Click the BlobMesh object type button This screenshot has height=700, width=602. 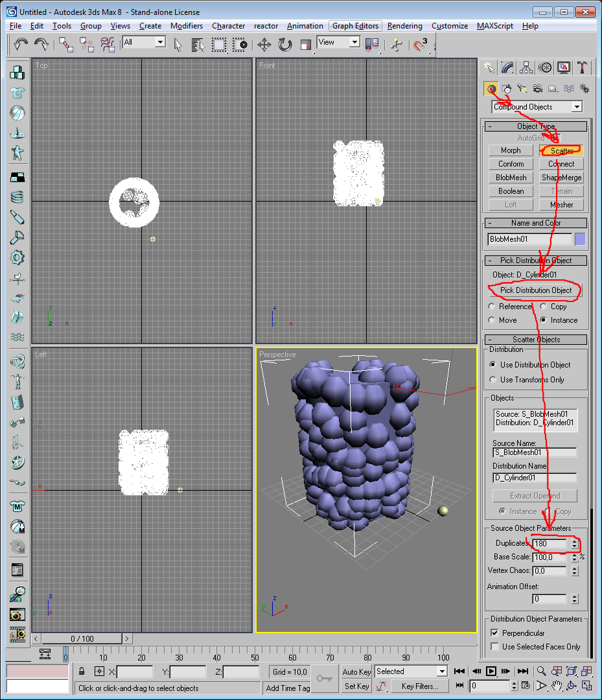coord(511,178)
